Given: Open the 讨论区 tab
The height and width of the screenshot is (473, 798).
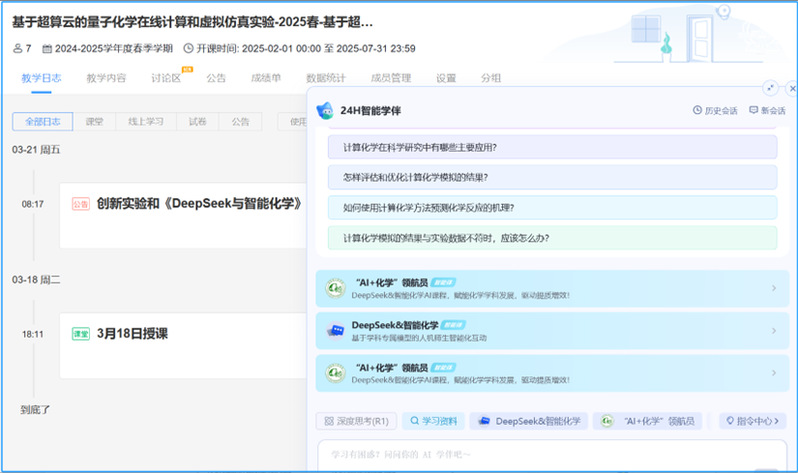Looking at the screenshot, I should pos(166,77).
